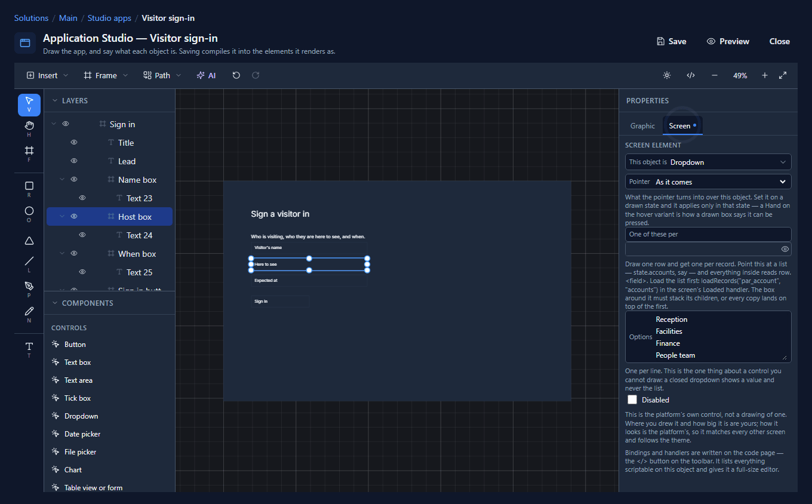812x504 pixels.
Task: Preview the Visitor sign-in app
Action: pos(728,41)
